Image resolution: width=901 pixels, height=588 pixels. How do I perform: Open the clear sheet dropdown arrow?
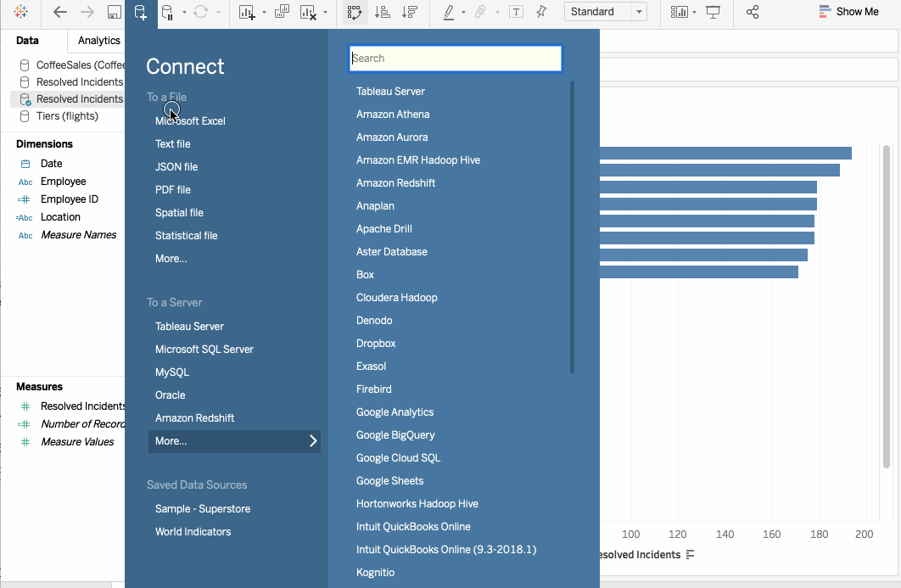pyautogui.click(x=325, y=12)
